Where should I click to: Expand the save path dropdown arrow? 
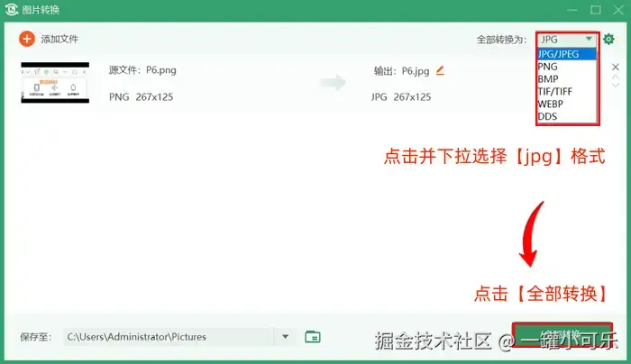(286, 337)
